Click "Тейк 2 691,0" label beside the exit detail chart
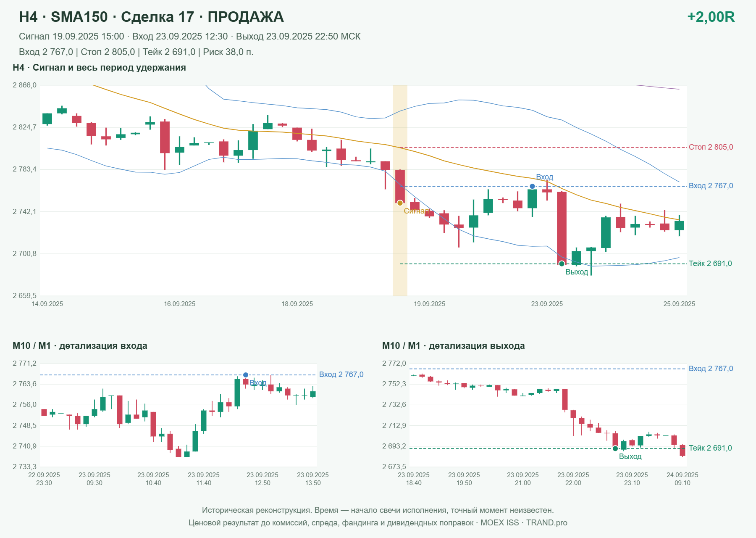The width and height of the screenshot is (756, 538). tap(710, 448)
